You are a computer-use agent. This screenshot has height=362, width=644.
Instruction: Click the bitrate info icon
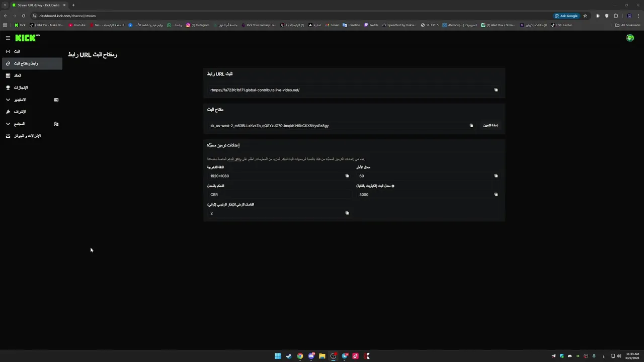coord(393,186)
